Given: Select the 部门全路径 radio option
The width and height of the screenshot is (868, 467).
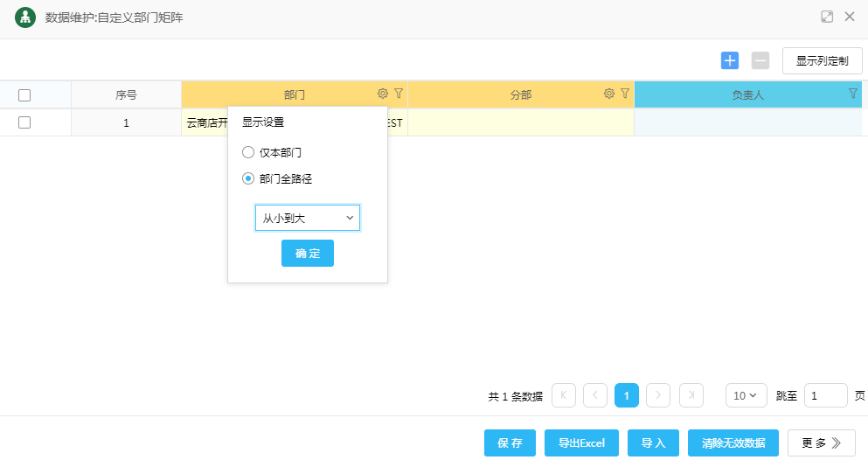Looking at the screenshot, I should pyautogui.click(x=248, y=178).
